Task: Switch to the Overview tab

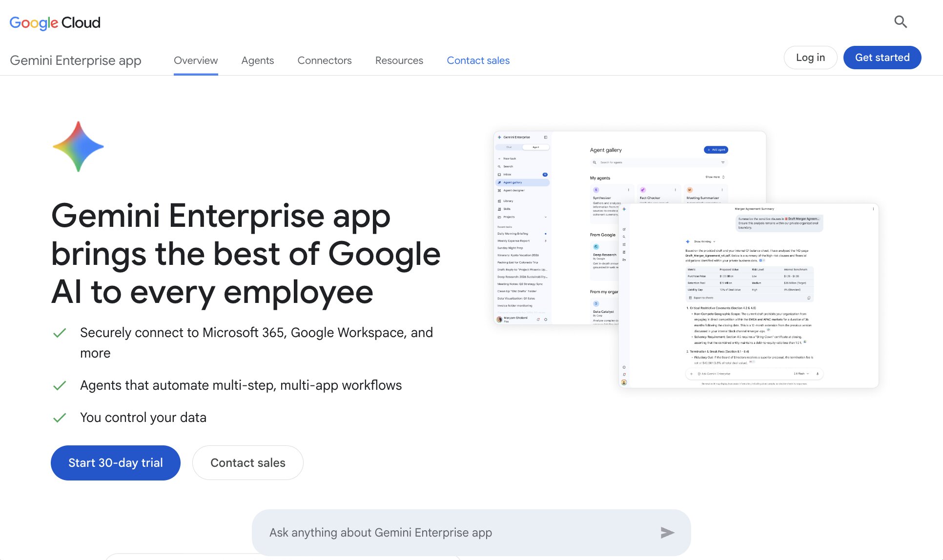Action: [196, 60]
